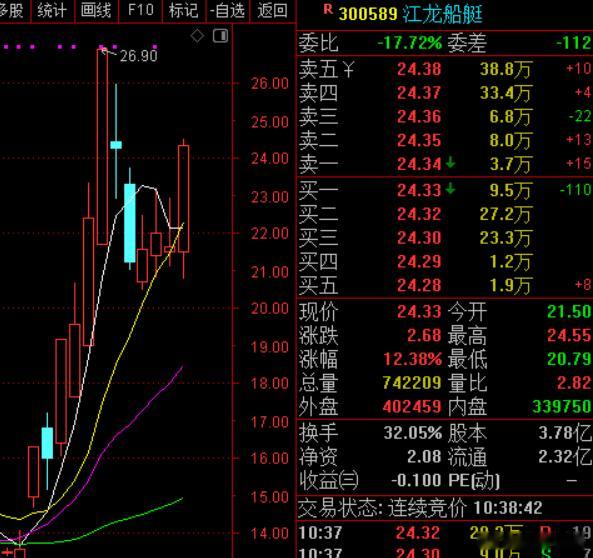Viewport: 593px width, 558px height.
Task: Click the 内盘 value 339750
Action: tap(562, 407)
